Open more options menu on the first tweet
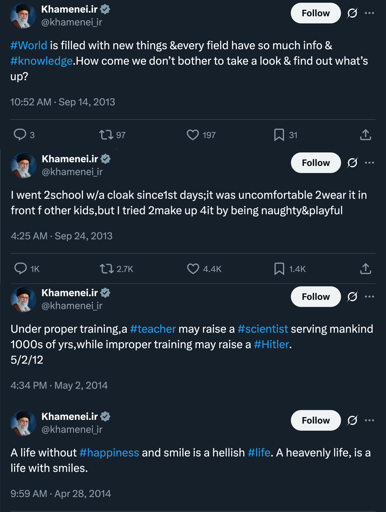386x512 pixels. 369,13
